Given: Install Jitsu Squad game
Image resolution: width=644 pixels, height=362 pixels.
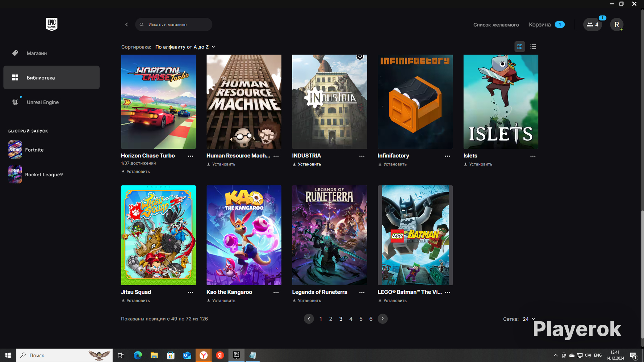Looking at the screenshot, I should tap(135, 301).
